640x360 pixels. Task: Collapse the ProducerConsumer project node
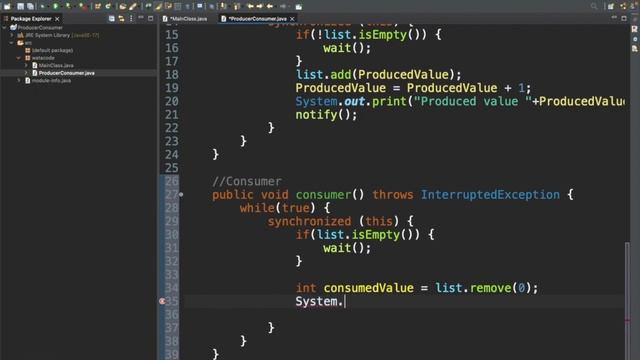[x=4, y=28]
